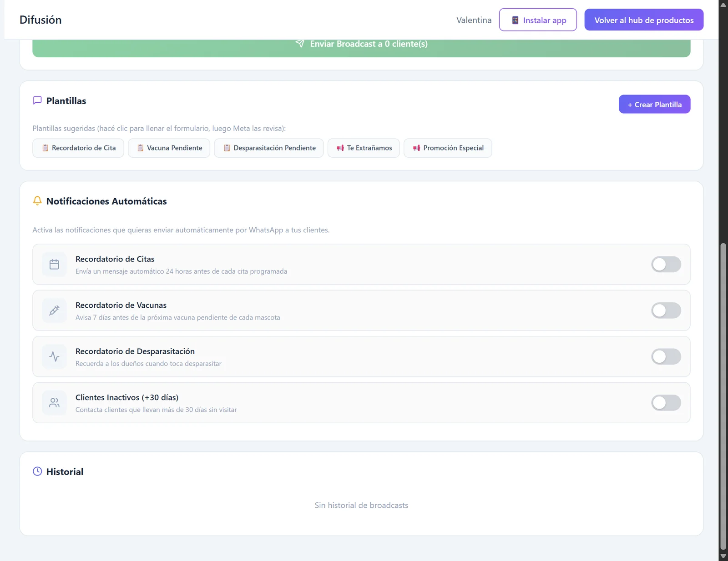Click the users icon for Clientes Inactivos

54,403
